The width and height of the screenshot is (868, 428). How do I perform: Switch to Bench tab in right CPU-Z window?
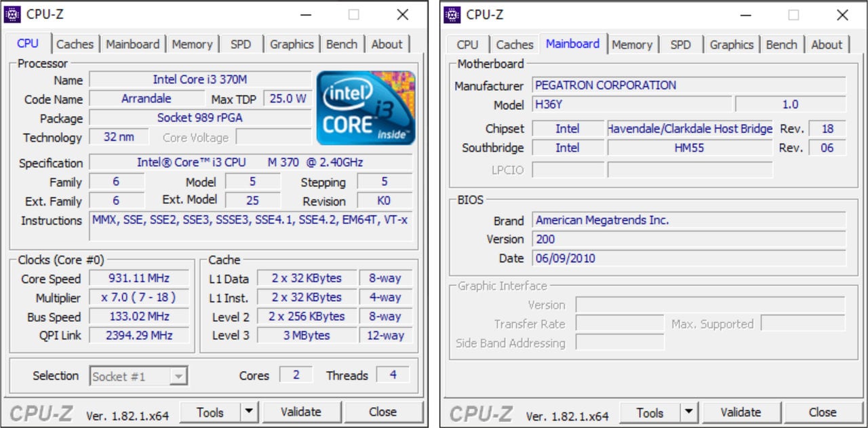click(x=782, y=44)
